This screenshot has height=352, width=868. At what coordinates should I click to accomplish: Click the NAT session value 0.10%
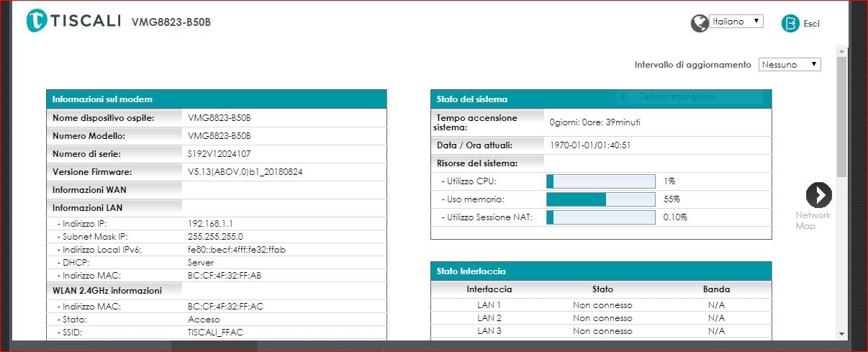click(x=675, y=217)
